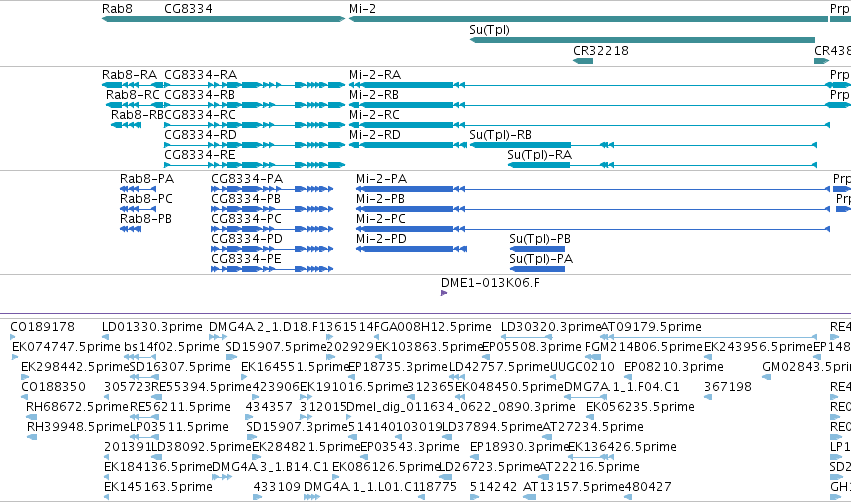
Task: Click protein Mi-2-PD label
Action: click(x=382, y=239)
